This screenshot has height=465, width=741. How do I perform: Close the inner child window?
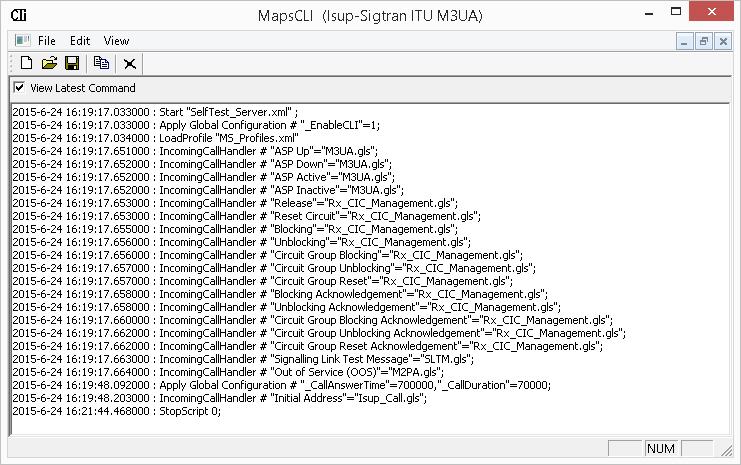coord(723,42)
